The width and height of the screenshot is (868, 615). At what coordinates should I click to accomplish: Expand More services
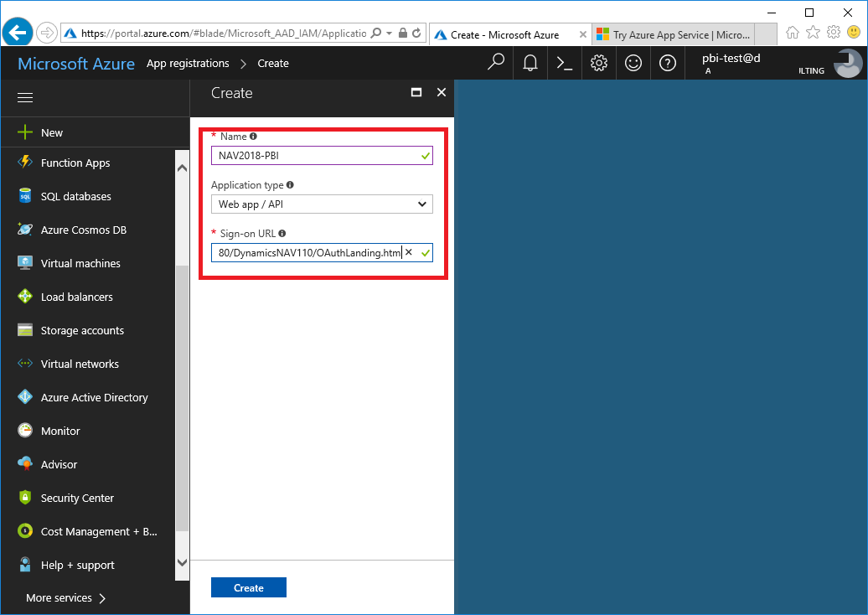pos(66,598)
